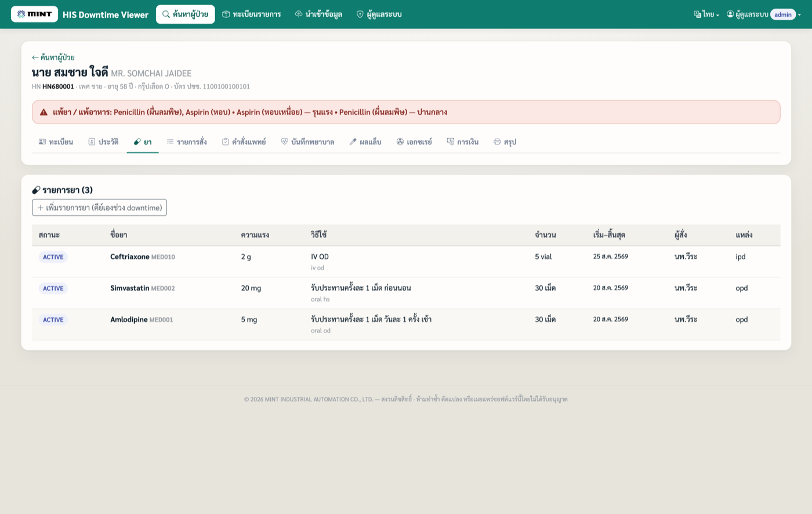The image size is (812, 514).
Task: Switch to the ทะเบียน tab
Action: click(56, 142)
